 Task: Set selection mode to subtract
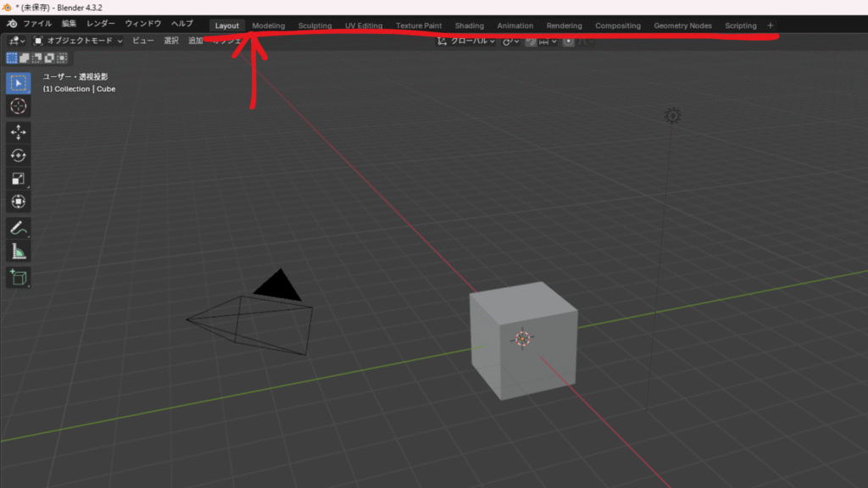(36, 58)
